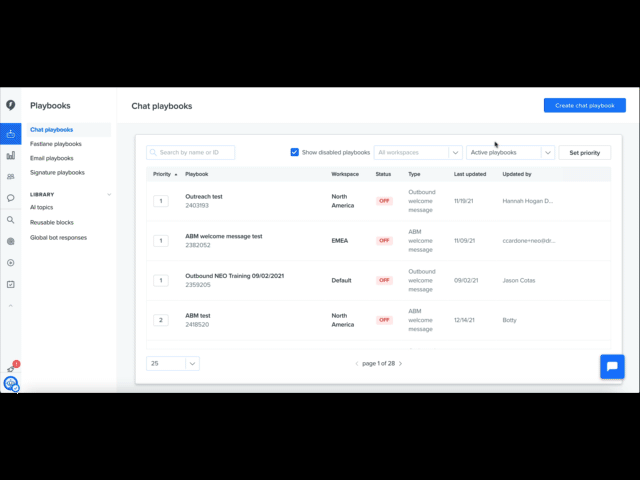
Task: Open the ABM test playbook
Action: [198, 316]
